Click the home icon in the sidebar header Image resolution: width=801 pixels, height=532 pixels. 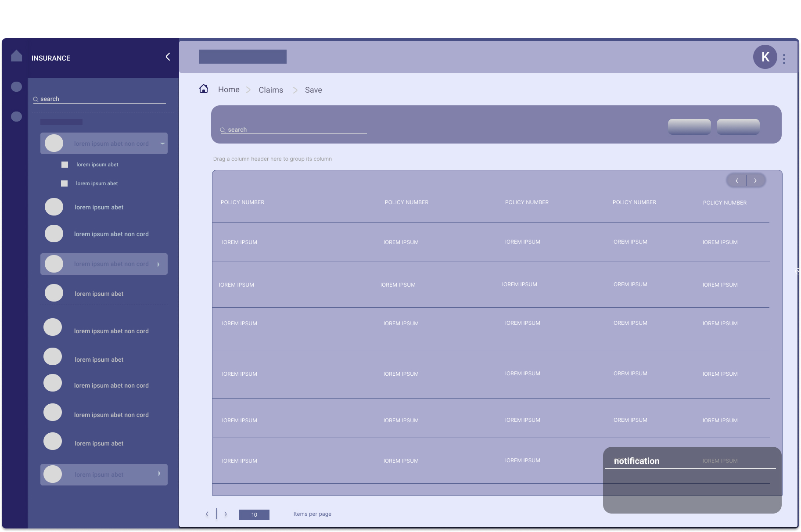pyautogui.click(x=16, y=56)
